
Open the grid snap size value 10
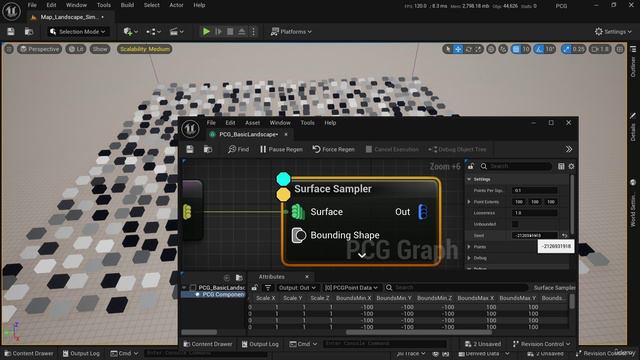pos(526,49)
